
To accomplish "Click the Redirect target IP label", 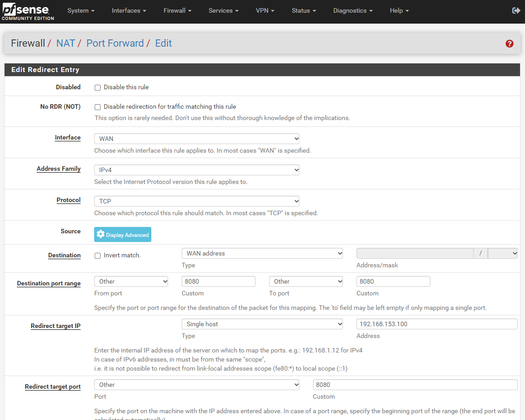I will [56, 326].
